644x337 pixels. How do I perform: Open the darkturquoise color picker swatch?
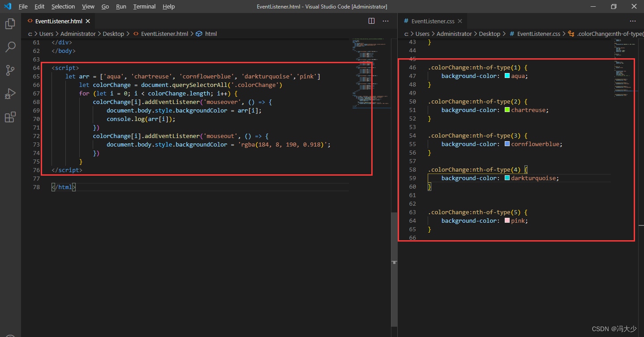click(507, 178)
